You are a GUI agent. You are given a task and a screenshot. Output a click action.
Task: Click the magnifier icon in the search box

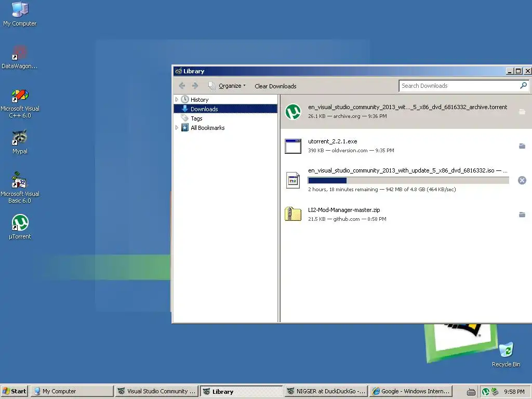[524, 86]
